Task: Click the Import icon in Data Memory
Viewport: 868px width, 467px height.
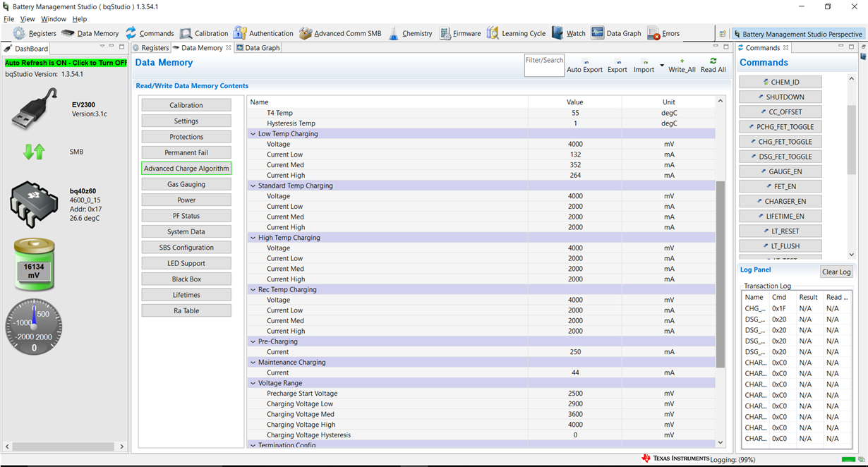Action: 644,61
